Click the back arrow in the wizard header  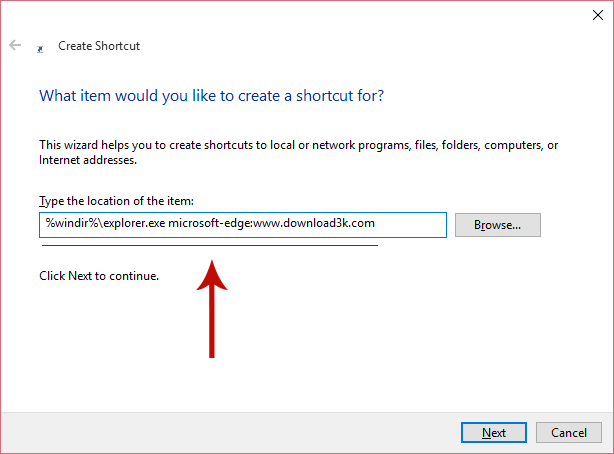(15, 45)
